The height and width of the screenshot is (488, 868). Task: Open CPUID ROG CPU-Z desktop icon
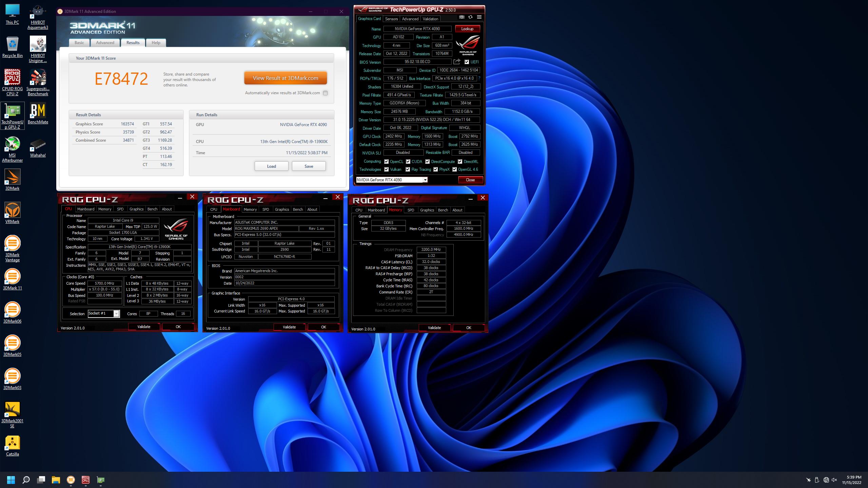13,83
